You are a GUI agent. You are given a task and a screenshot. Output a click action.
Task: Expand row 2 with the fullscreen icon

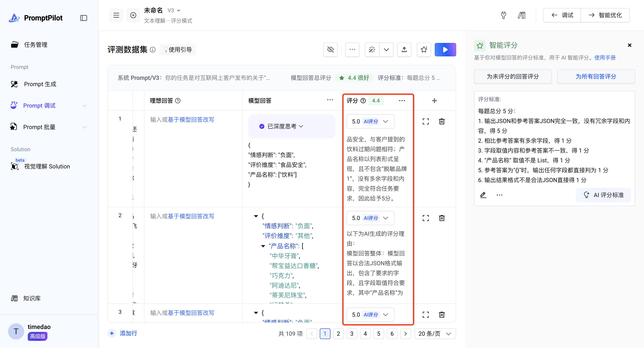click(x=426, y=218)
